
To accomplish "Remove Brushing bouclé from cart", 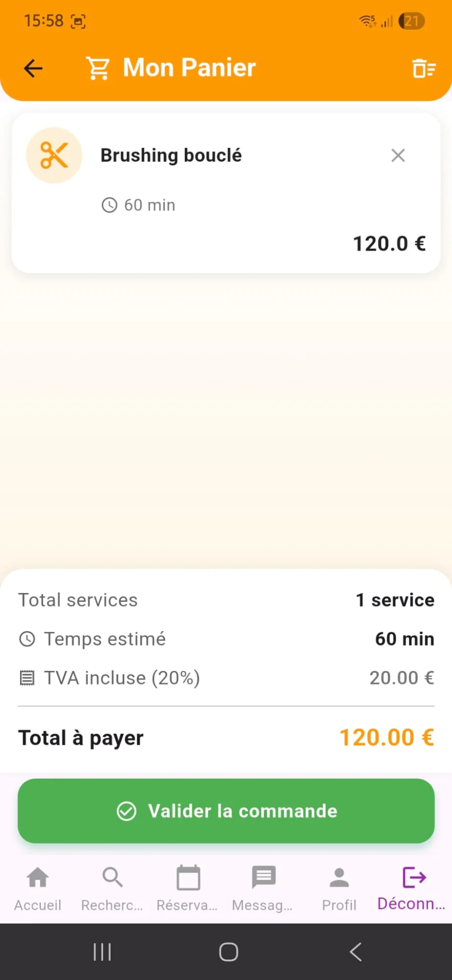I will point(398,155).
